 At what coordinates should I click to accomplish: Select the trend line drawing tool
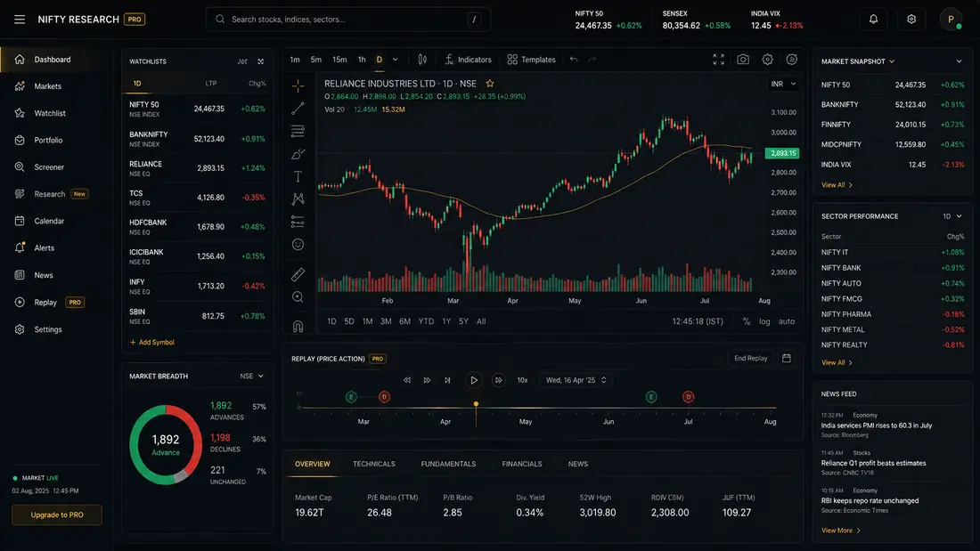tap(298, 108)
